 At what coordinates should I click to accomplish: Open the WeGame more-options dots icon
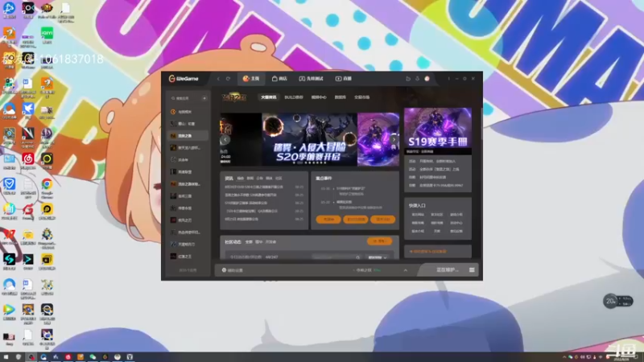click(448, 78)
